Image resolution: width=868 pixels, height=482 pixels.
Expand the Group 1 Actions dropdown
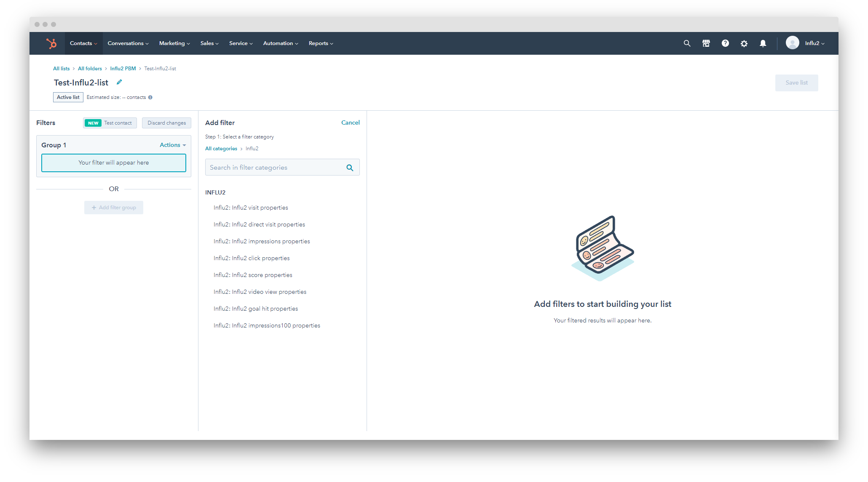(172, 145)
